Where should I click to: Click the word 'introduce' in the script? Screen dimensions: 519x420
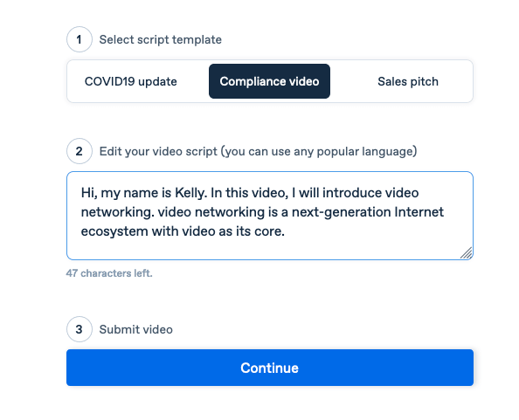tap(352, 193)
